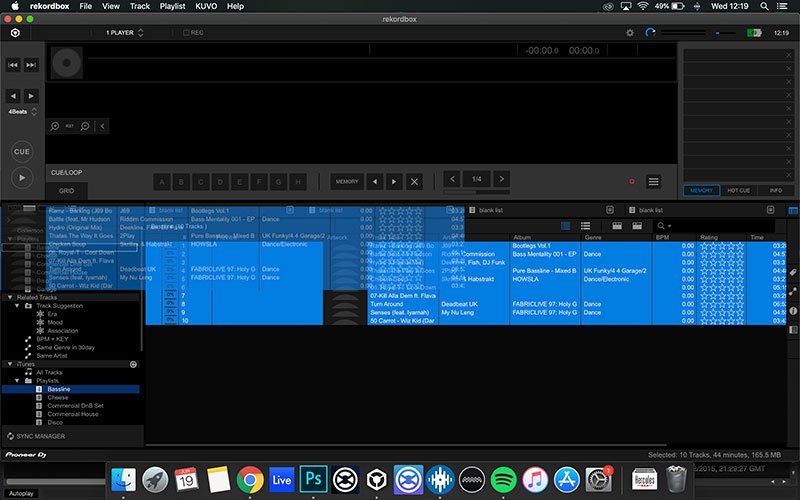The width and height of the screenshot is (800, 500).
Task: Decrease the loop beat size from 1/4
Action: [x=452, y=179]
